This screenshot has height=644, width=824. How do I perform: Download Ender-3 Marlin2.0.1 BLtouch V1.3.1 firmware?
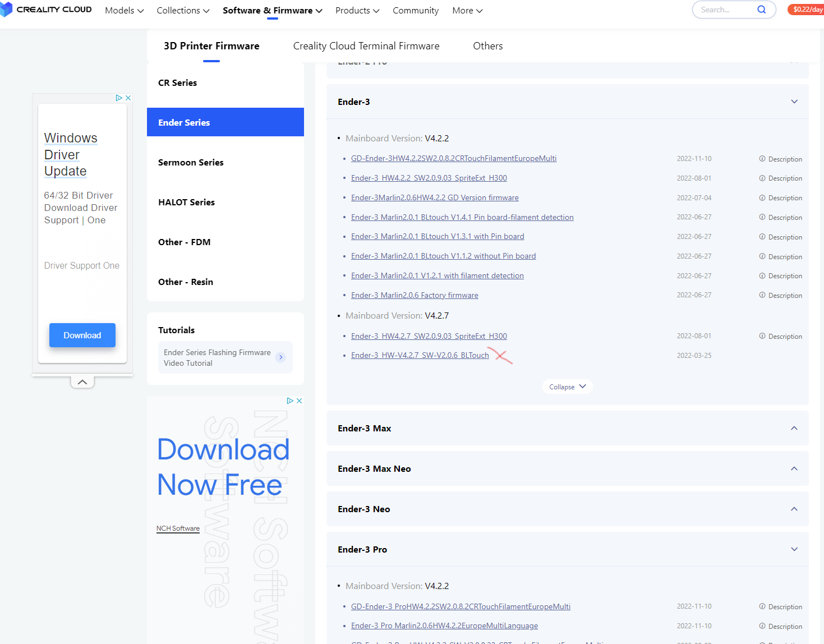click(x=438, y=237)
